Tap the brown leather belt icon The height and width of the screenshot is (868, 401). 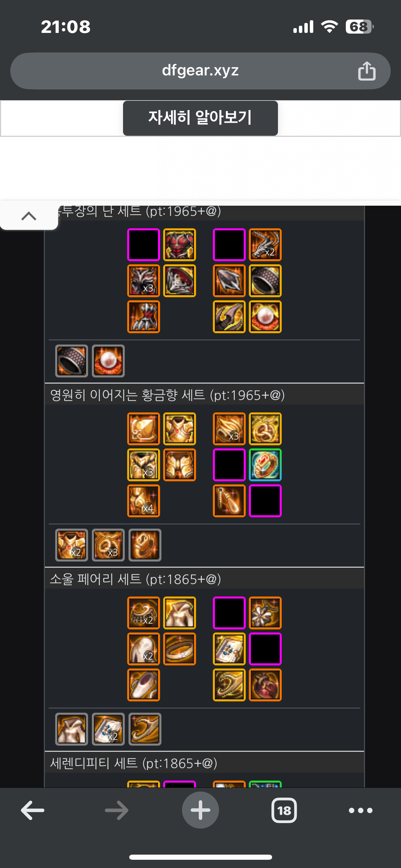click(x=180, y=649)
